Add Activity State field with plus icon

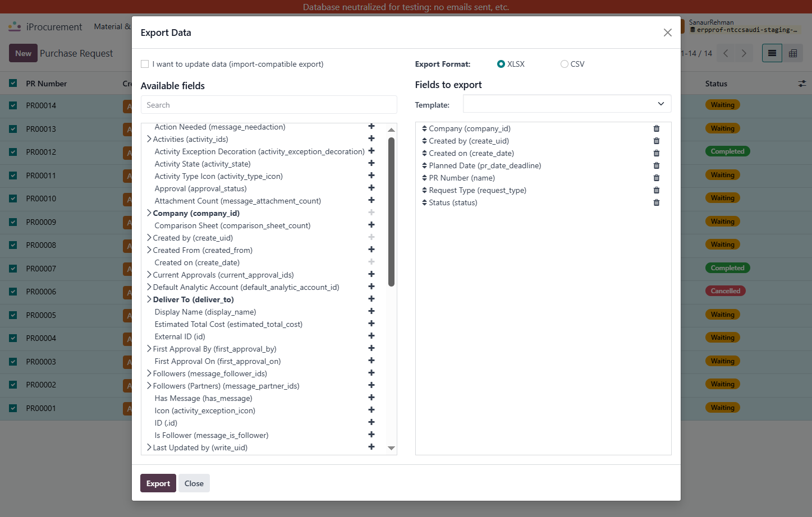click(371, 163)
